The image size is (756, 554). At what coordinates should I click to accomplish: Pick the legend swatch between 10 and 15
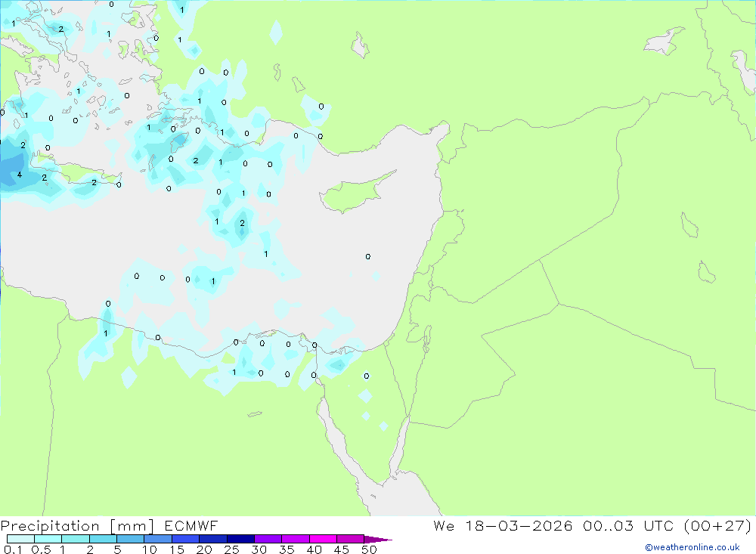pos(158,539)
